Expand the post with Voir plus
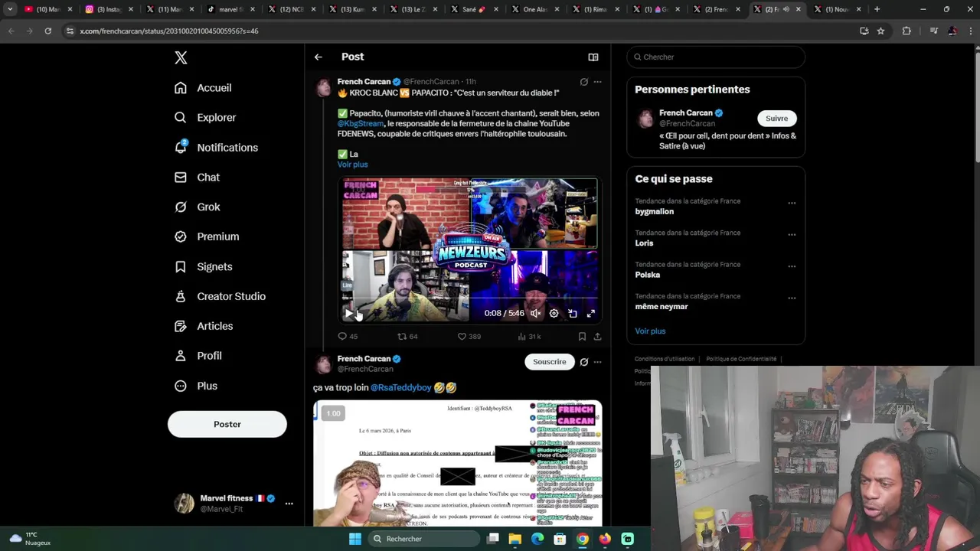Screen dimensions: 980x551 [x=352, y=165]
